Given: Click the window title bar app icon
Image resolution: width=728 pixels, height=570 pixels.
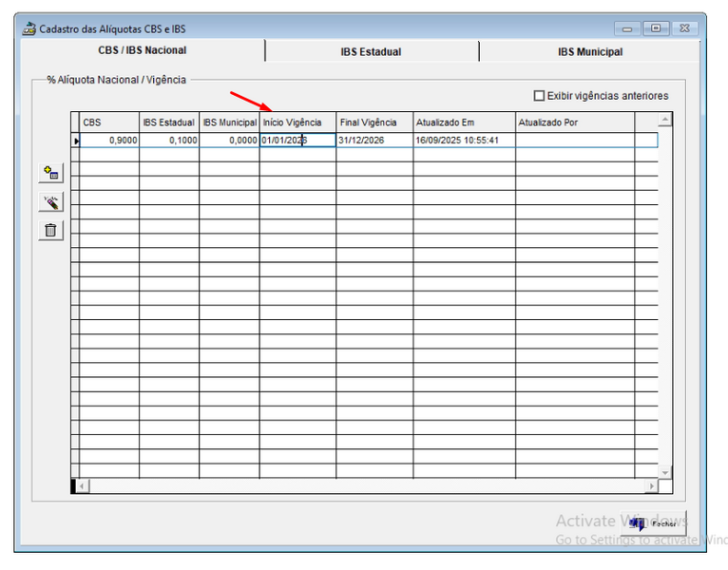Looking at the screenshot, I should click(x=29, y=28).
